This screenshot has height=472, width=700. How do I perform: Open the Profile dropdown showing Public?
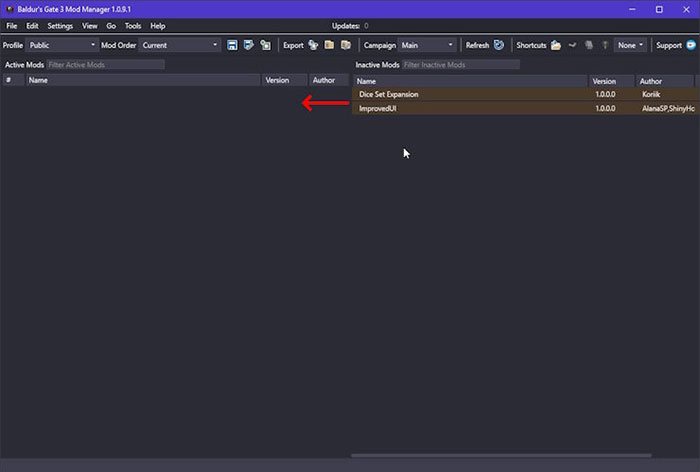(x=62, y=45)
